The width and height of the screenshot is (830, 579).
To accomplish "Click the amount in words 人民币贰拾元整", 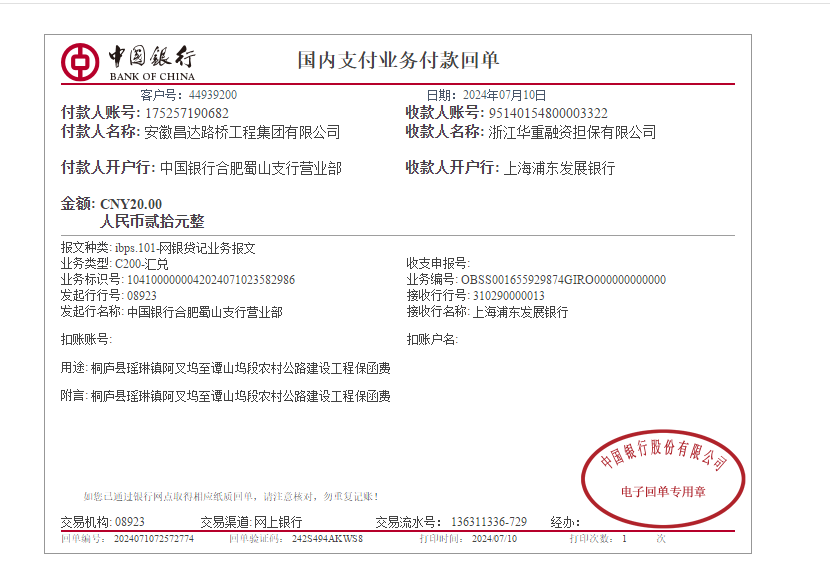I will click(x=152, y=222).
